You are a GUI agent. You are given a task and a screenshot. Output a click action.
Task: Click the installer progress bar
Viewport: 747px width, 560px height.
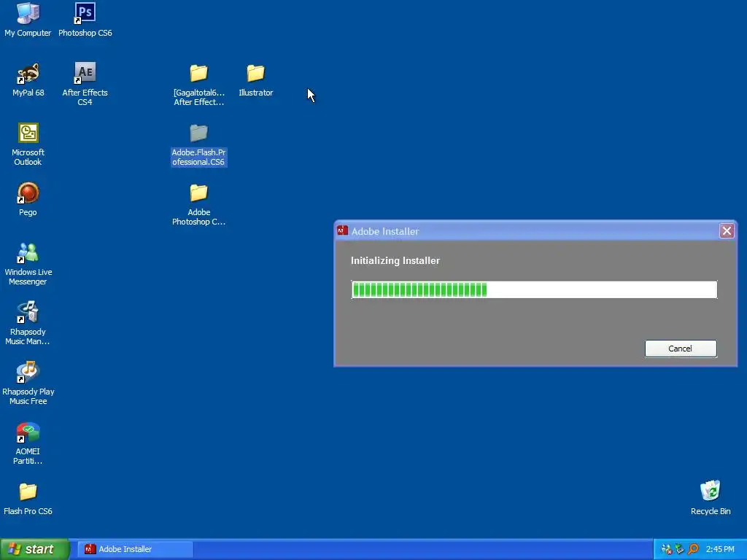534,289
